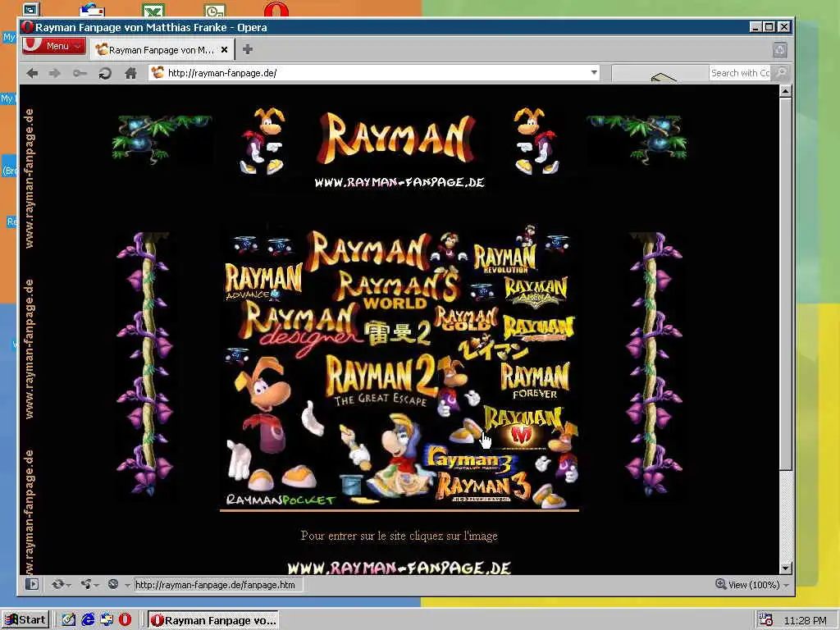Toggle the panel sidebar button in status bar
This screenshot has height=630, width=840.
[32, 584]
